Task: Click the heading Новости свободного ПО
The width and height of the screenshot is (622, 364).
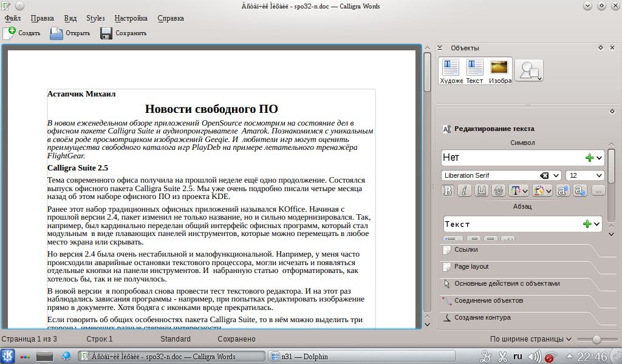Action: coord(211,109)
